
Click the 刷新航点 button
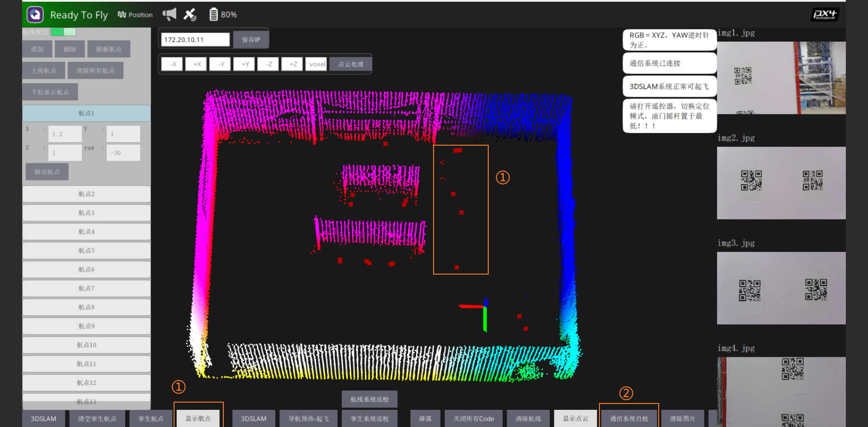[x=109, y=49]
